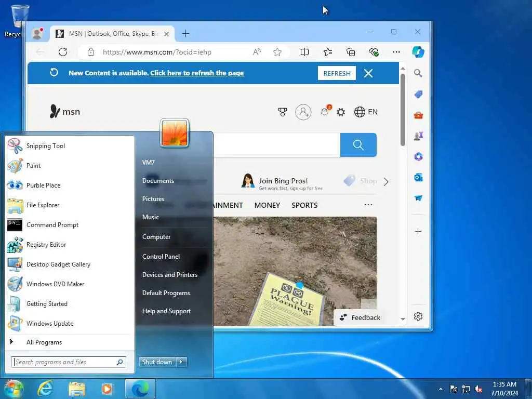Open Computer from Start menu
Screen dimensions: 532x399
[x=156, y=237]
